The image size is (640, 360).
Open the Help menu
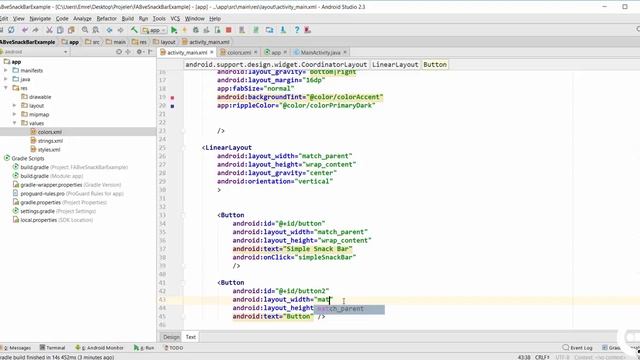[x=215, y=18]
